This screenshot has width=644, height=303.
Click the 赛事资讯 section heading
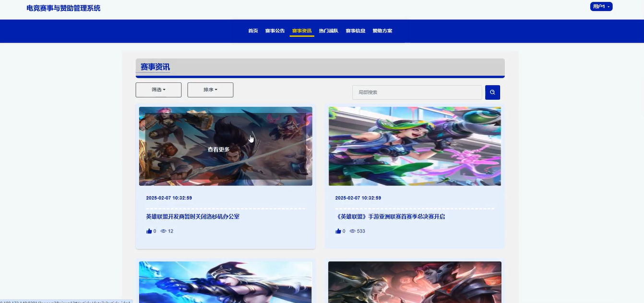click(155, 67)
